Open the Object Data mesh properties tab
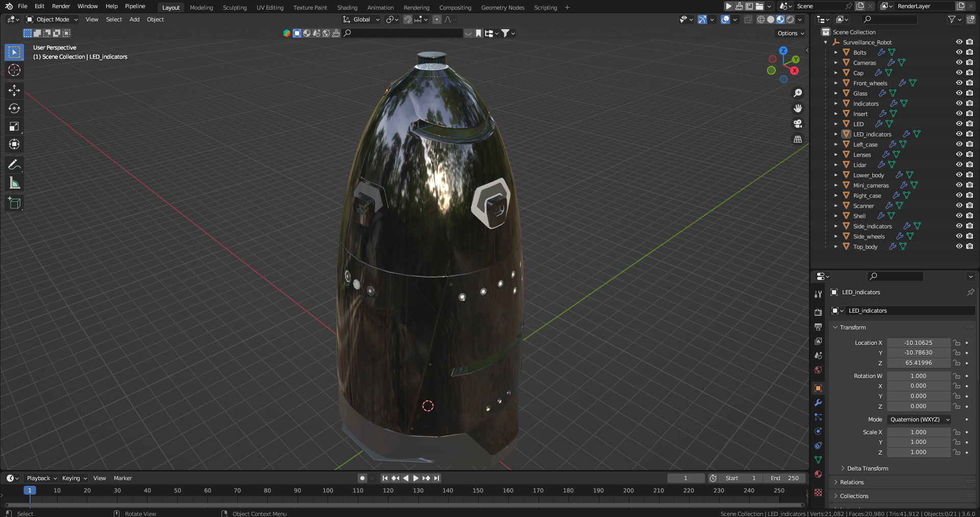 pos(818,460)
